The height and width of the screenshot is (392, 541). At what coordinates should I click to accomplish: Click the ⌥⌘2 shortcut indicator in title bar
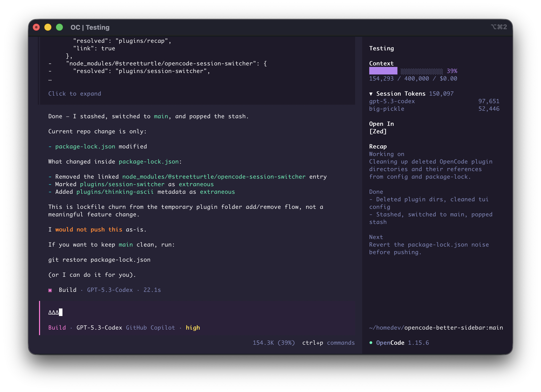499,27
